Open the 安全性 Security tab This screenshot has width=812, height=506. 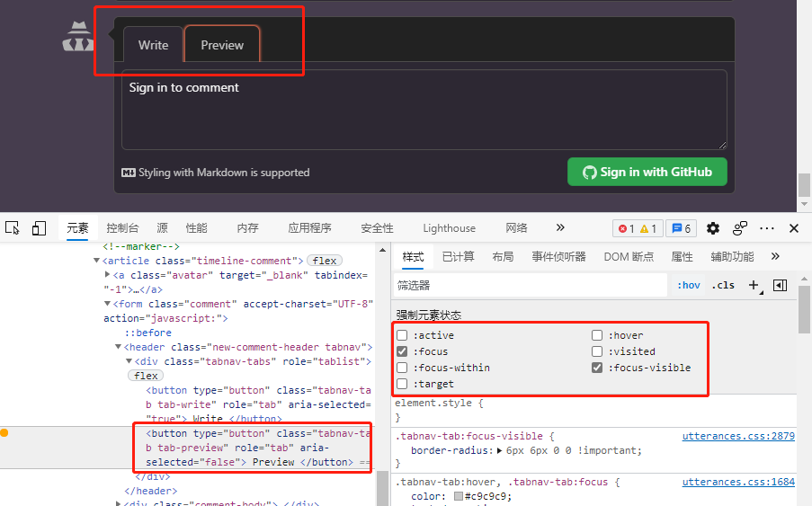tap(377, 228)
